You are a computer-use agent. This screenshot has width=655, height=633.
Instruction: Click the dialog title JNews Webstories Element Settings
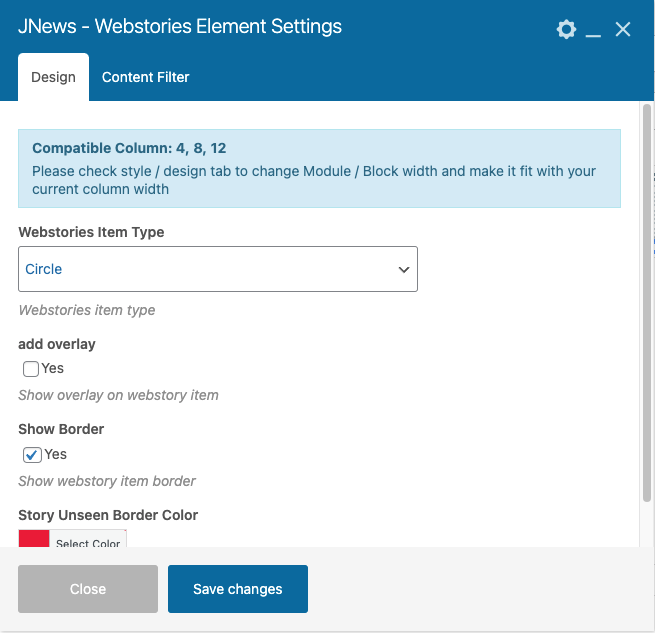(180, 26)
